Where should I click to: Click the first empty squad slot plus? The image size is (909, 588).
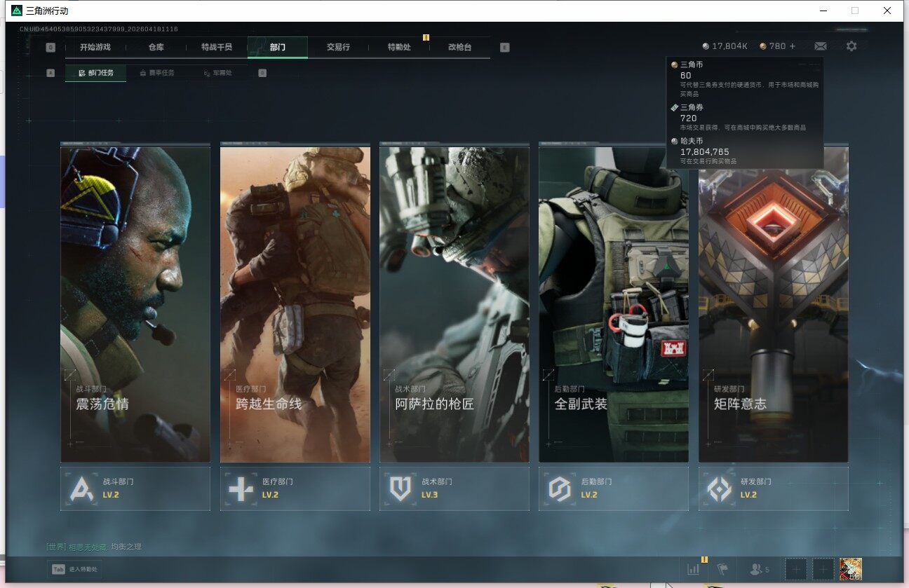tap(795, 569)
